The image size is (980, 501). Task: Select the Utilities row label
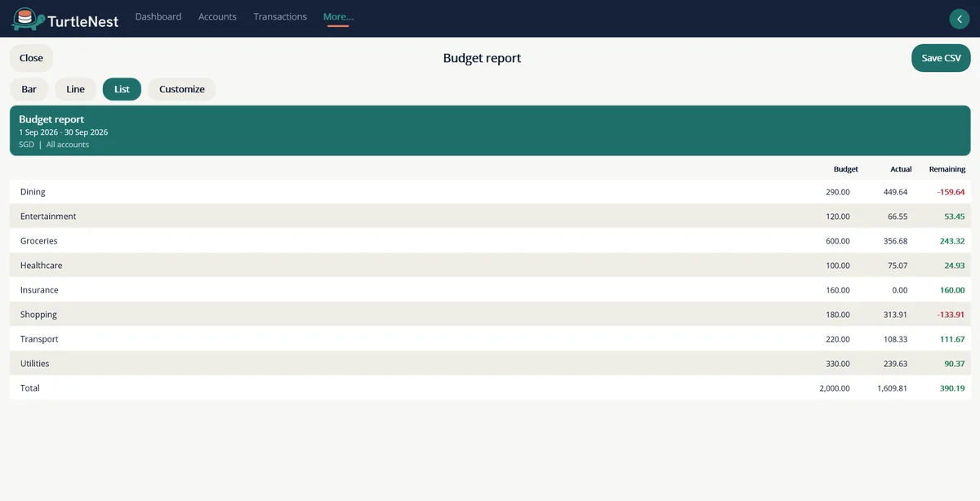(x=35, y=364)
